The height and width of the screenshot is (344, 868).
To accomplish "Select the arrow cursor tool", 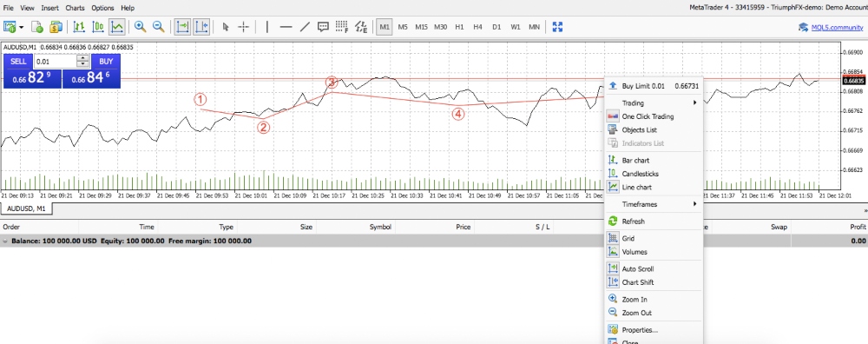I will point(226,27).
